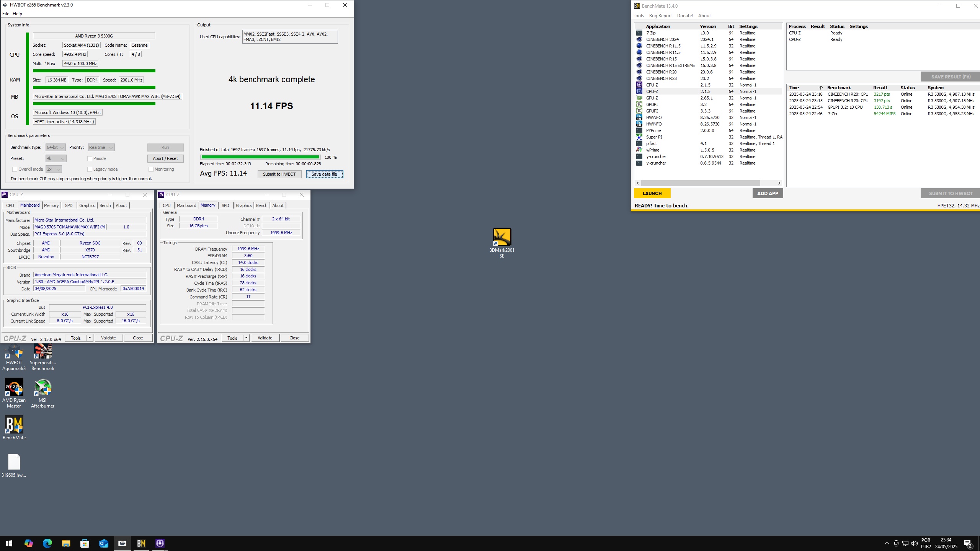Open the BenchMate desktop shortcut

[14, 428]
